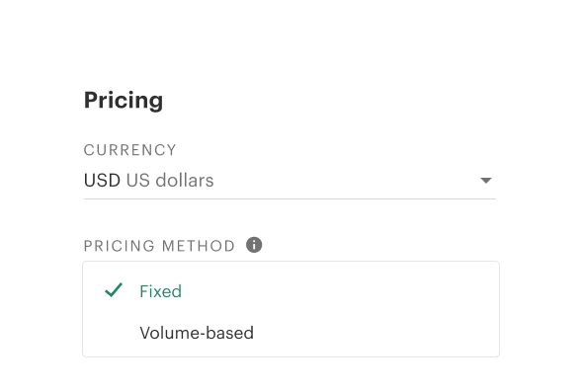Click the currency dropdown arrow icon
This screenshot has width=583, height=392.
(x=485, y=181)
